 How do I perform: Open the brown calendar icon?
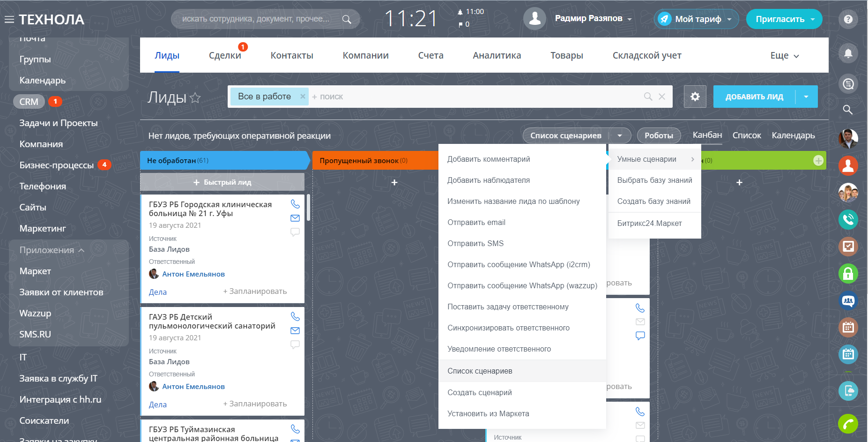pyautogui.click(x=848, y=327)
